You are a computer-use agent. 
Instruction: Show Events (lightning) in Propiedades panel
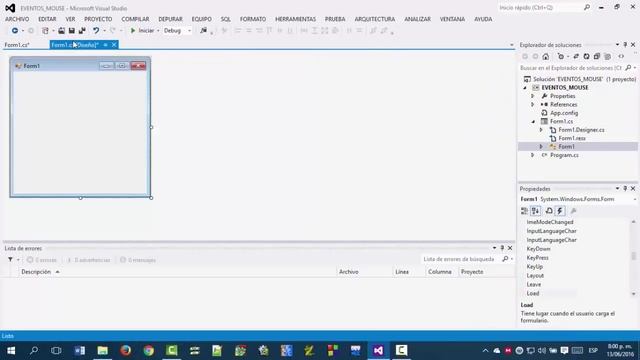click(560, 211)
